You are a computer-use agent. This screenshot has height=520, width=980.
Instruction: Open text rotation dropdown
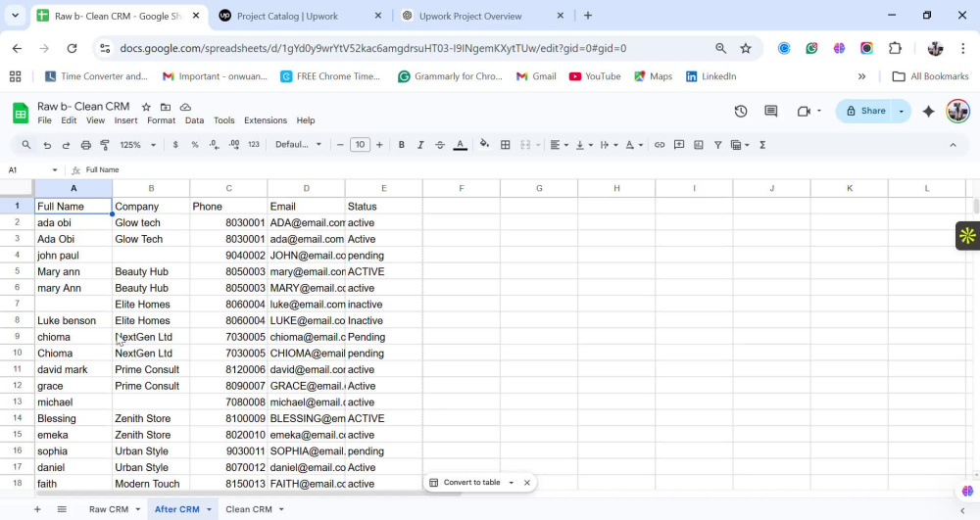(x=634, y=145)
